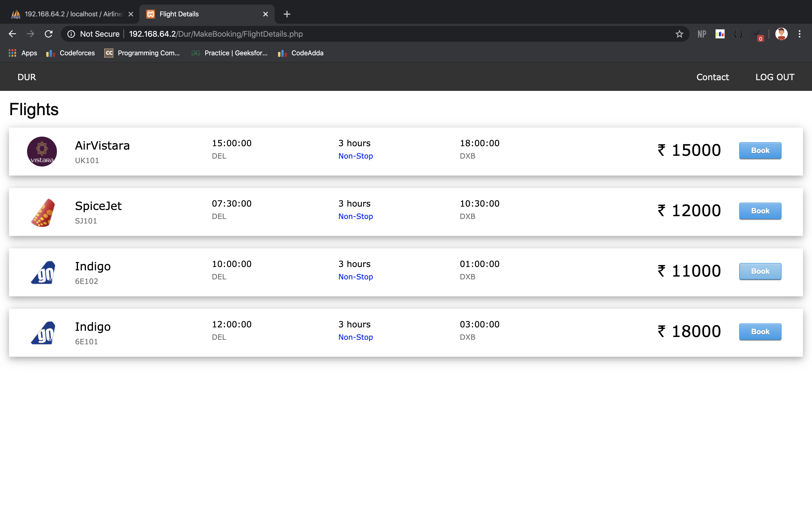
Task: Open the curly braces extension icon
Action: pyautogui.click(x=738, y=34)
